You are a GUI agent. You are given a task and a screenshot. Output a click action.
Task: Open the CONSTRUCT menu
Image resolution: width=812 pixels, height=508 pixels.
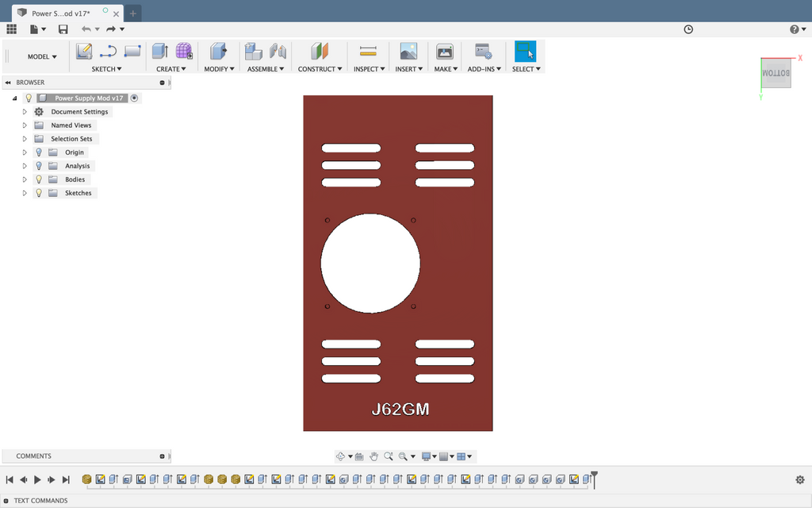[x=320, y=69]
